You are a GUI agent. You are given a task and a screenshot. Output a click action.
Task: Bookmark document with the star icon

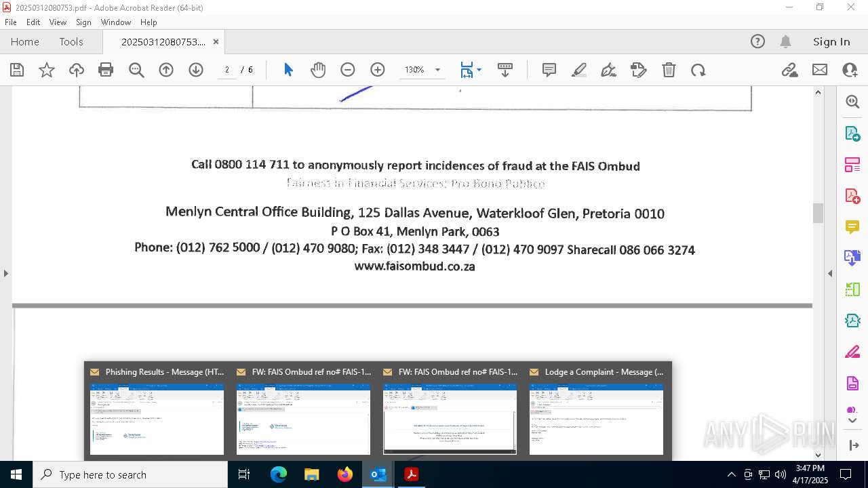pos(47,70)
